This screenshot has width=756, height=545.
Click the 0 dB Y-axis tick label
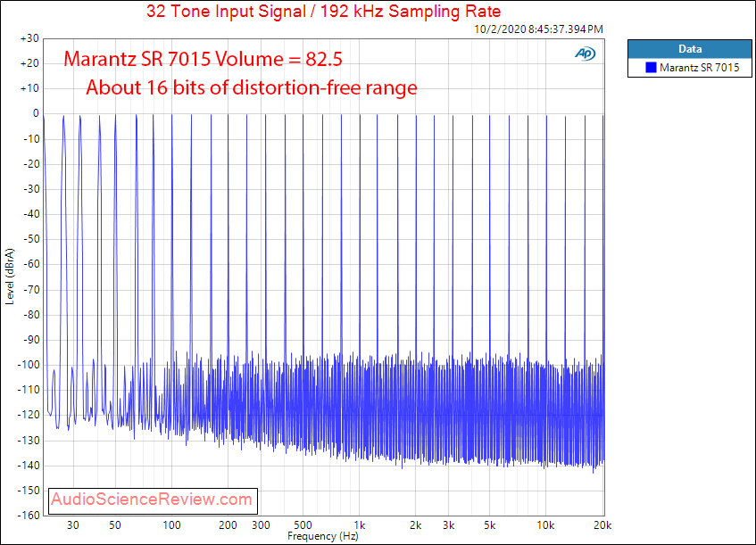tap(36, 113)
